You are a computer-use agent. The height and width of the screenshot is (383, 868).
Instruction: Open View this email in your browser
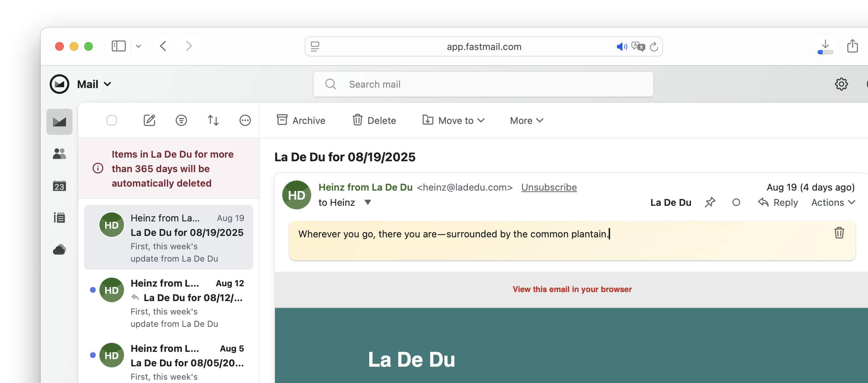click(x=572, y=289)
